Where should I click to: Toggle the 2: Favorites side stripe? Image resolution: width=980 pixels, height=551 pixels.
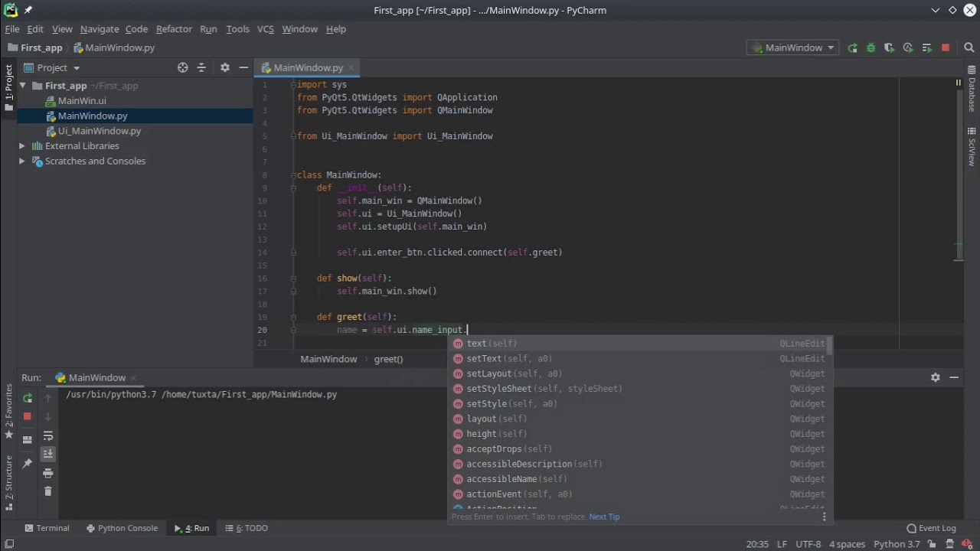point(8,411)
